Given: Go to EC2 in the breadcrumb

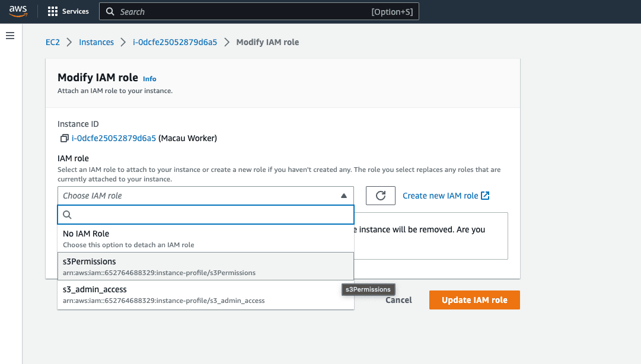Looking at the screenshot, I should tap(53, 42).
